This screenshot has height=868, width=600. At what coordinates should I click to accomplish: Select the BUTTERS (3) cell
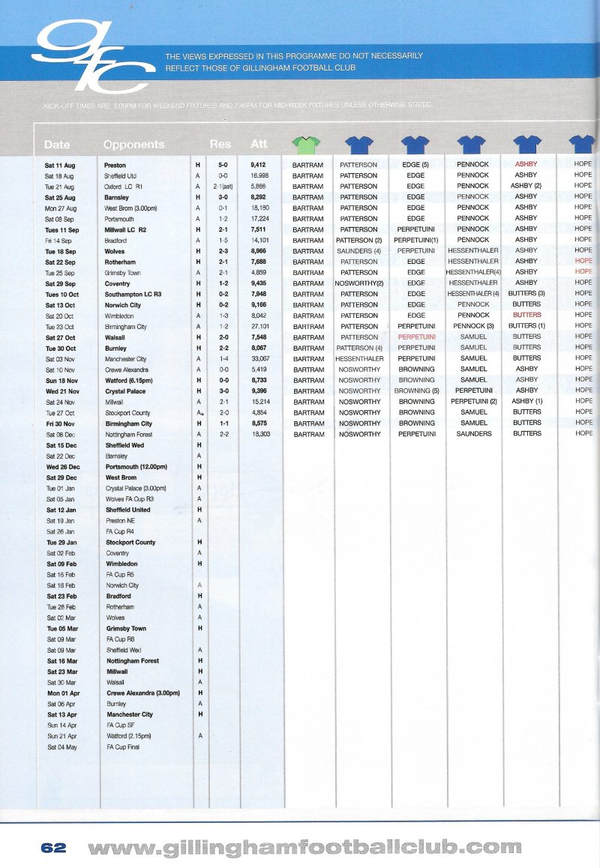(526, 293)
